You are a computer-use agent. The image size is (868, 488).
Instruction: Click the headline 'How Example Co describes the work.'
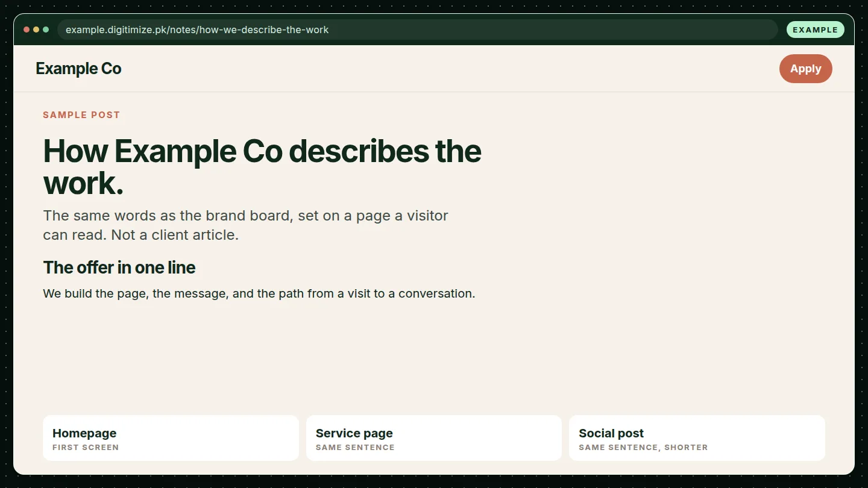(x=262, y=167)
